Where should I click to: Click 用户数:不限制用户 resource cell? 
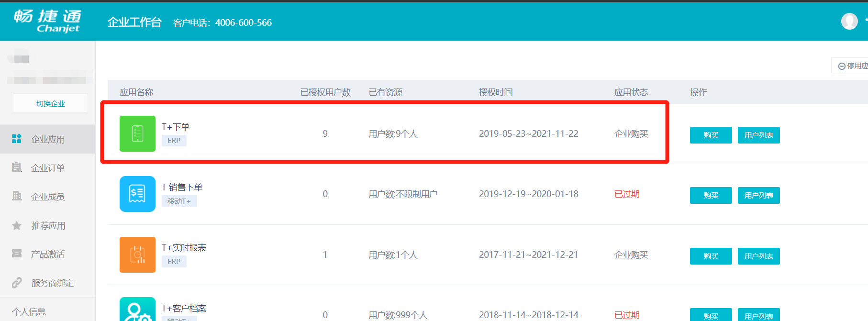click(403, 194)
